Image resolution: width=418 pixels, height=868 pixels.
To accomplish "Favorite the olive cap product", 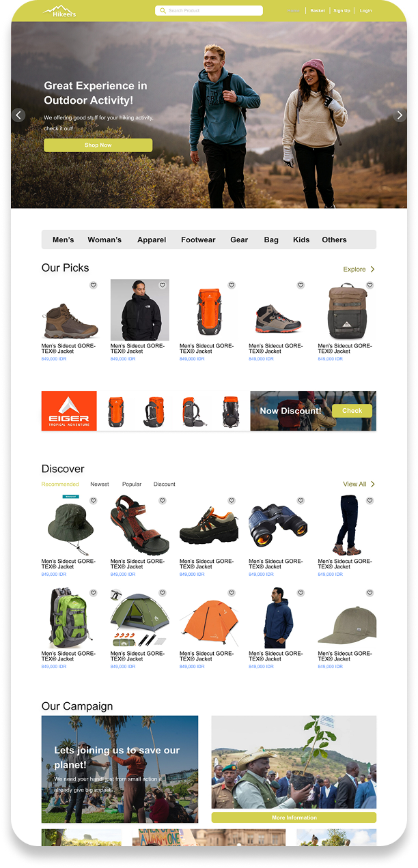I will click(x=370, y=593).
